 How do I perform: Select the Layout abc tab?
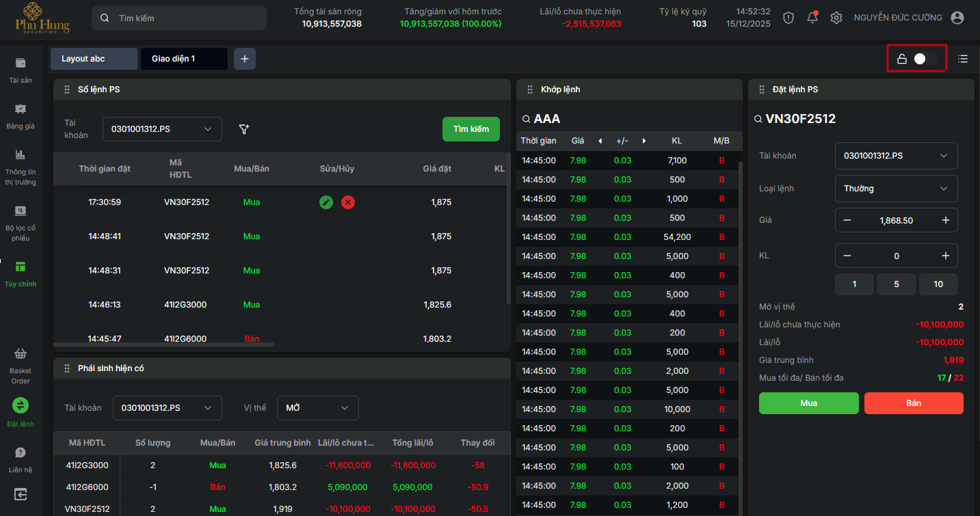94,59
